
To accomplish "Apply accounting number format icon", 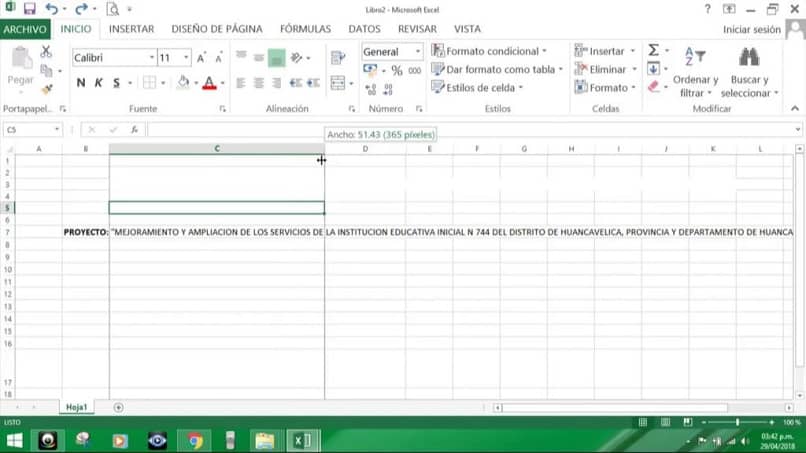I will click(x=370, y=70).
